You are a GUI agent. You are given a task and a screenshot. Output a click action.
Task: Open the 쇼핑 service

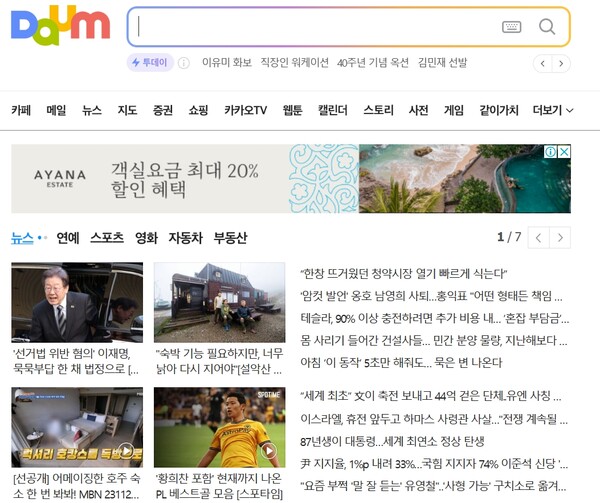click(x=198, y=111)
